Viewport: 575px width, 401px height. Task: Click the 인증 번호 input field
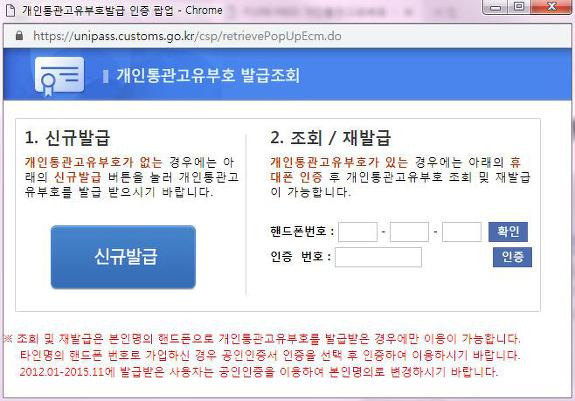[x=378, y=257]
